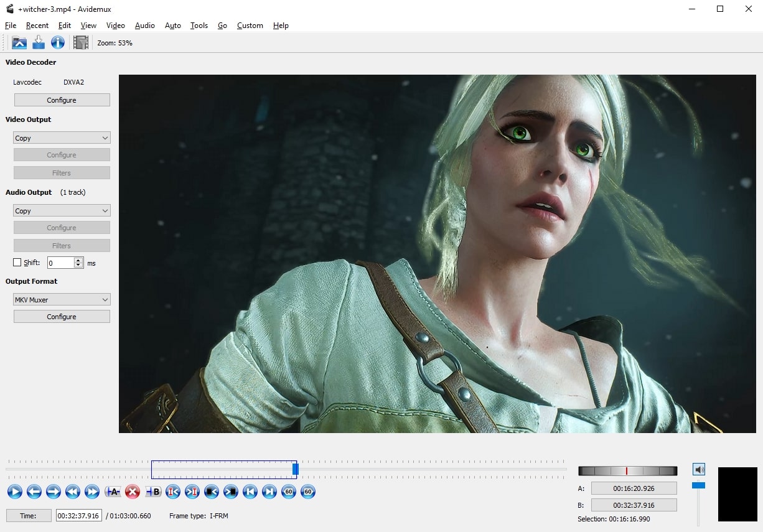
Task: Open the Recent menu
Action: click(37, 26)
